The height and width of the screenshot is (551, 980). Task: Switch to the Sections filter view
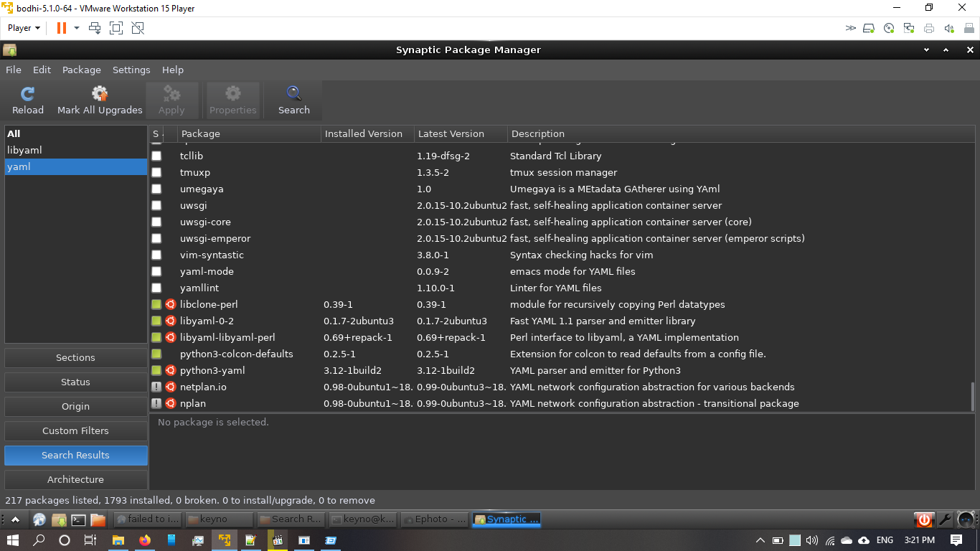click(75, 357)
